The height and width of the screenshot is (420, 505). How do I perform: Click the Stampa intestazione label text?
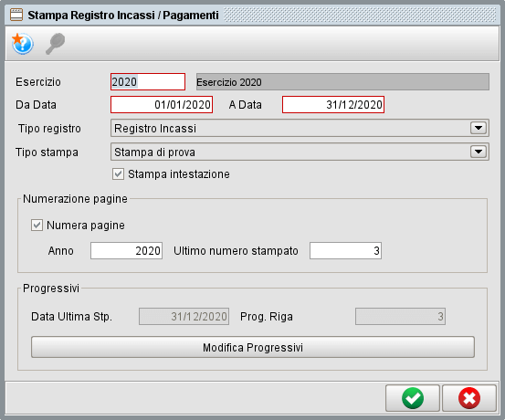tap(179, 174)
